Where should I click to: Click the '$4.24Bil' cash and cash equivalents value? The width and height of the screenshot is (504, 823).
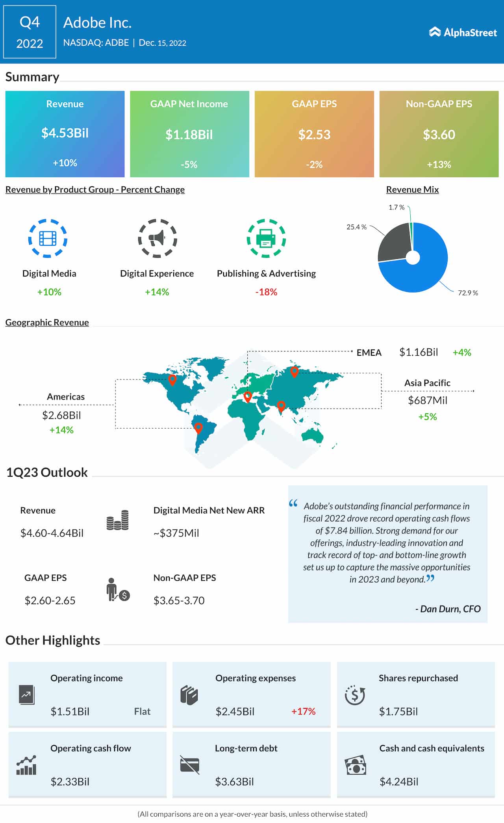pyautogui.click(x=399, y=782)
